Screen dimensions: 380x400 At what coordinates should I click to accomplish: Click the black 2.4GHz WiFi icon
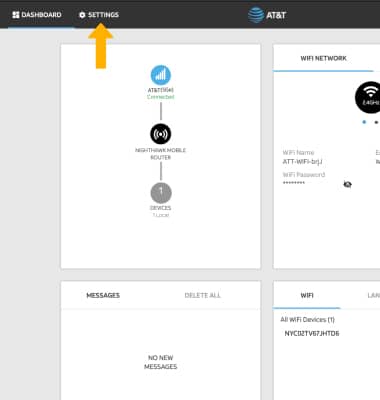(x=368, y=97)
